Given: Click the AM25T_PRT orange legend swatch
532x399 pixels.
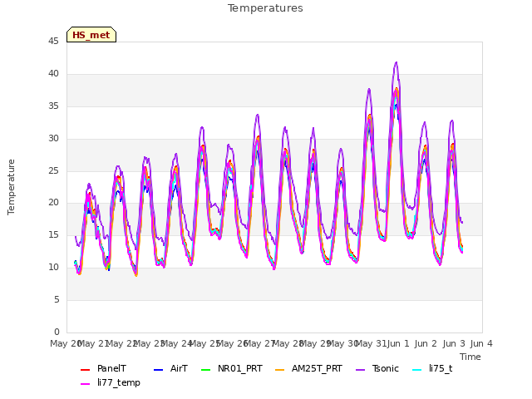Looking at the screenshot, I should [279, 370].
